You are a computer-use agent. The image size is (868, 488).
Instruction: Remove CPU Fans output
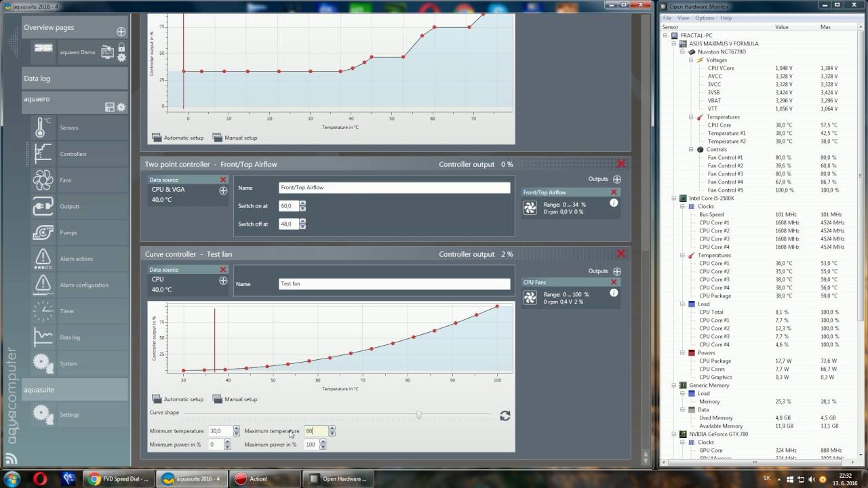coord(614,282)
